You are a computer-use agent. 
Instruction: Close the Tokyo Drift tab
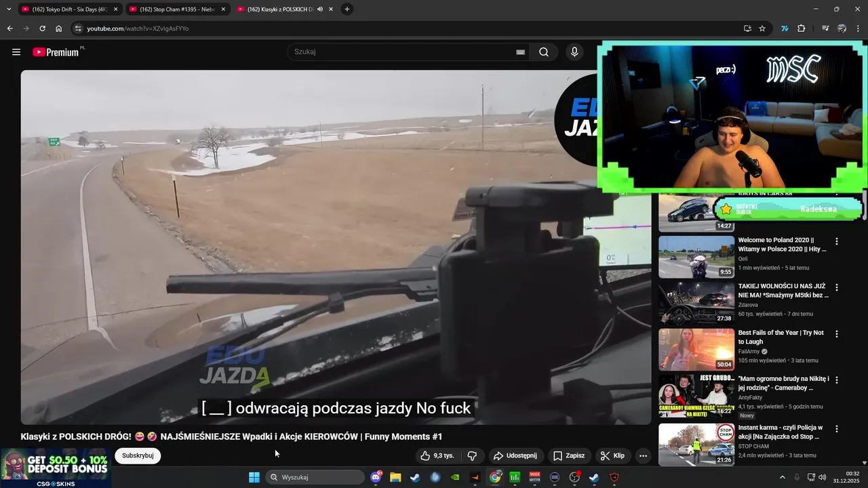click(x=115, y=9)
